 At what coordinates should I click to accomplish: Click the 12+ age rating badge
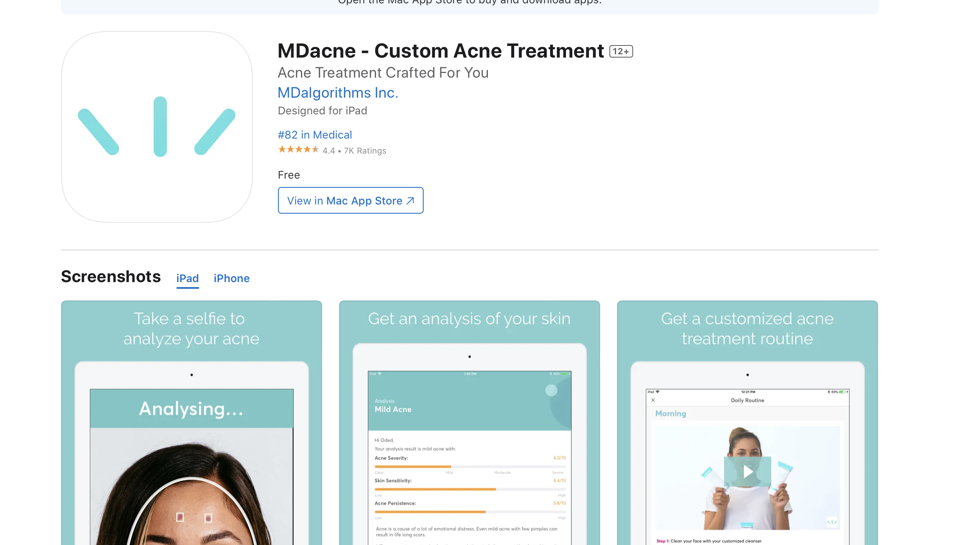tap(621, 51)
